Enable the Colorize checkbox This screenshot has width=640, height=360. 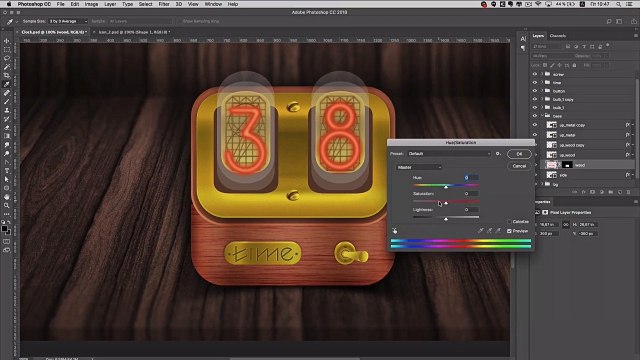509,222
